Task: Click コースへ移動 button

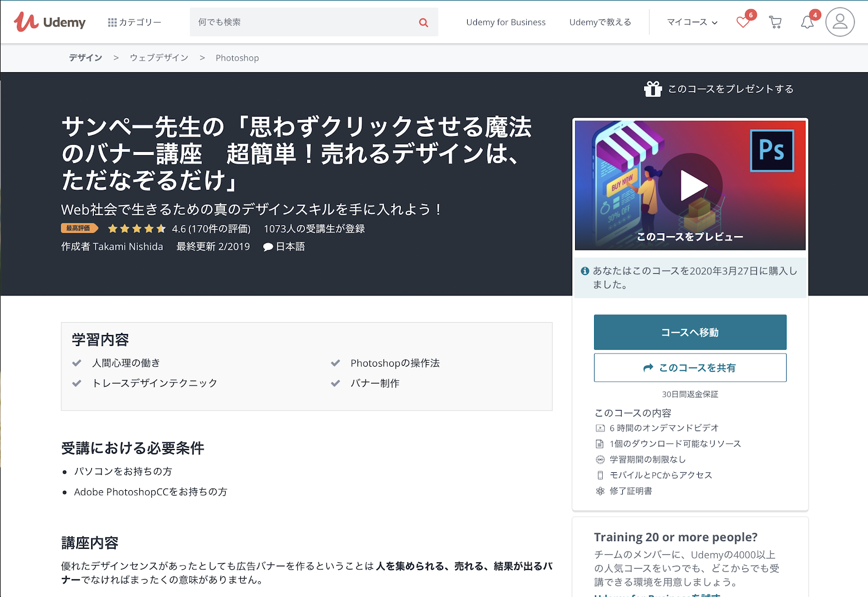Action: (690, 332)
